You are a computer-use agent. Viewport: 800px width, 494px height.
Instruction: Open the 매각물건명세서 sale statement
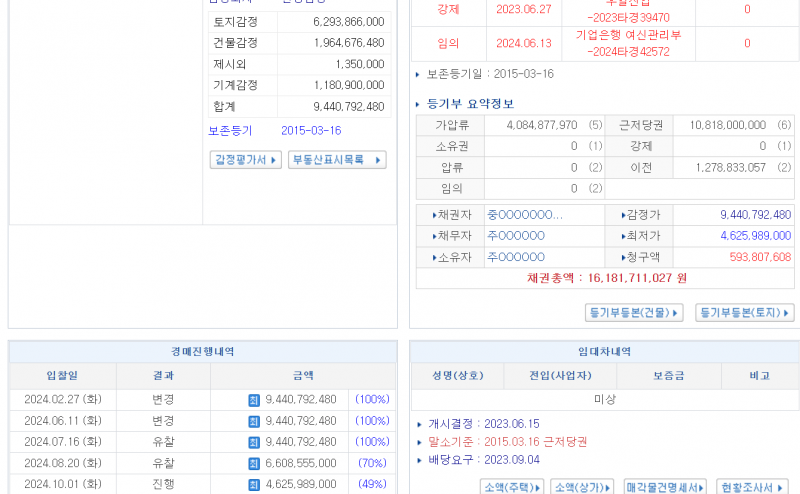(665, 487)
